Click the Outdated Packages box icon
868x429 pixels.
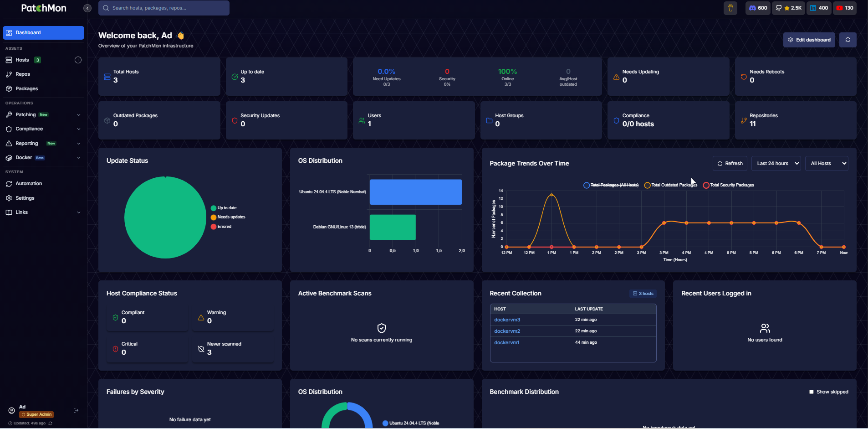click(x=107, y=120)
